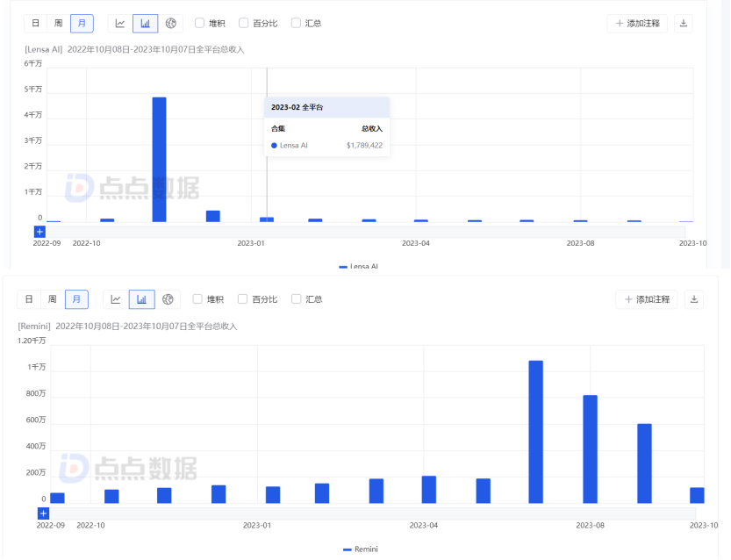This screenshot has width=731, height=560.
Task: Switch Remini chart to line view
Action: pos(116,299)
